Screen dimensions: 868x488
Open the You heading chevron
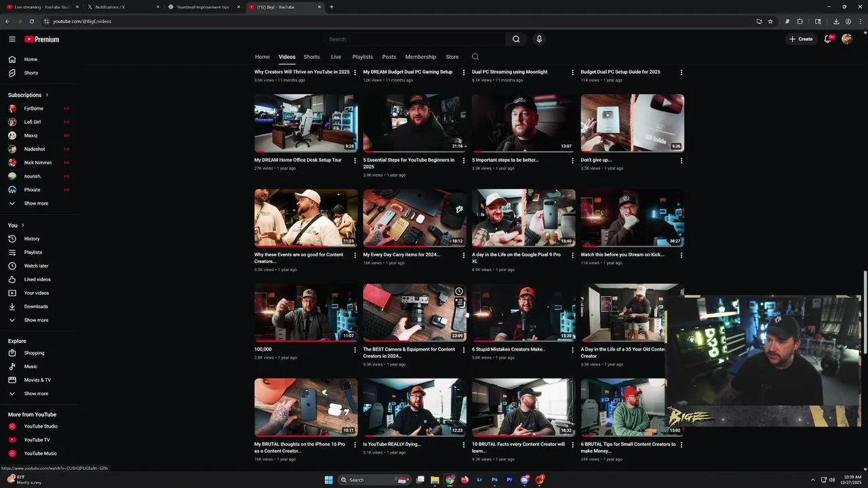pos(22,225)
